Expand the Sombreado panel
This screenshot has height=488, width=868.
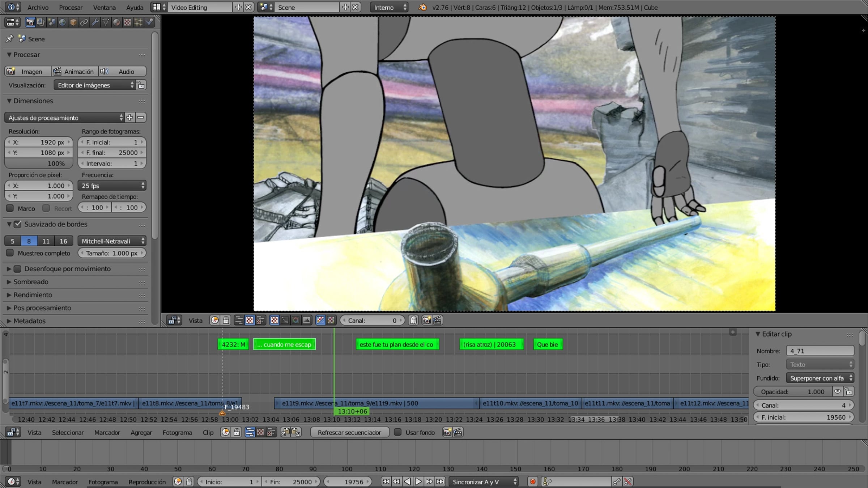(31, 282)
